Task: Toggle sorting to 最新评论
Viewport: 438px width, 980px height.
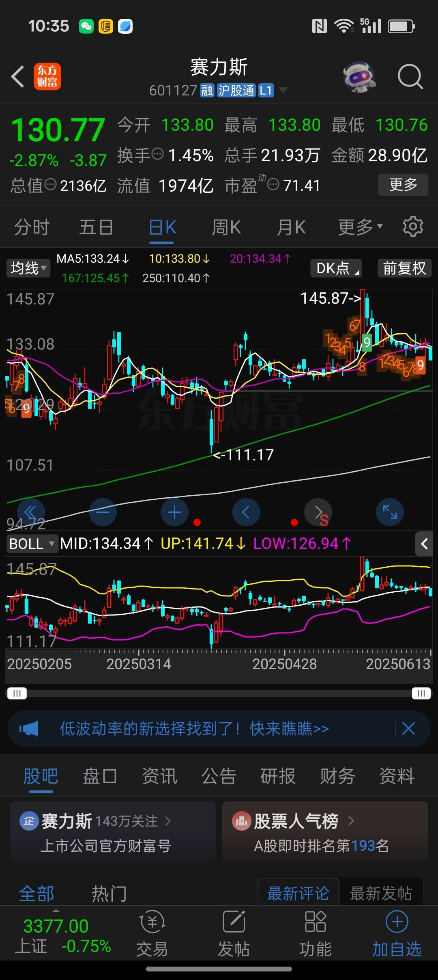Action: [298, 894]
